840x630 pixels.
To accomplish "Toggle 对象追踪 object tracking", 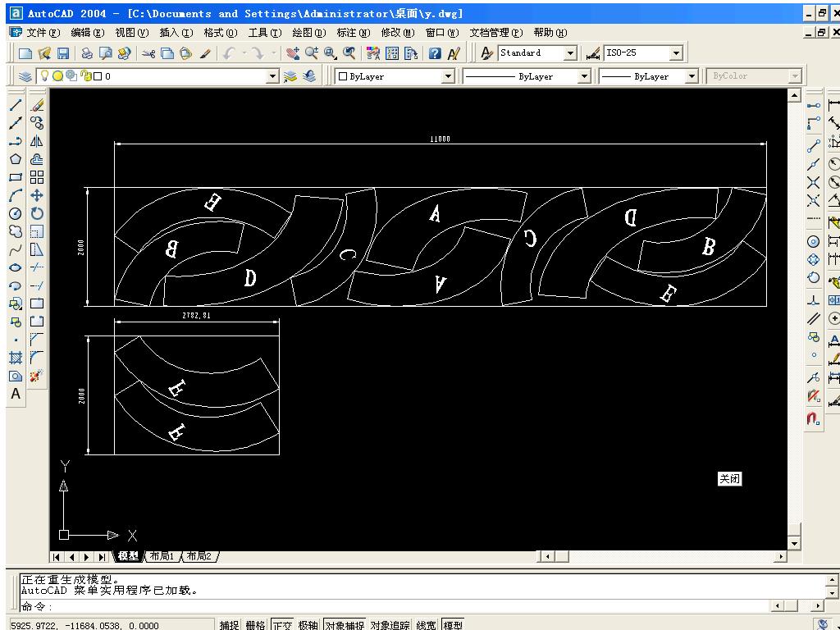I will [x=390, y=624].
